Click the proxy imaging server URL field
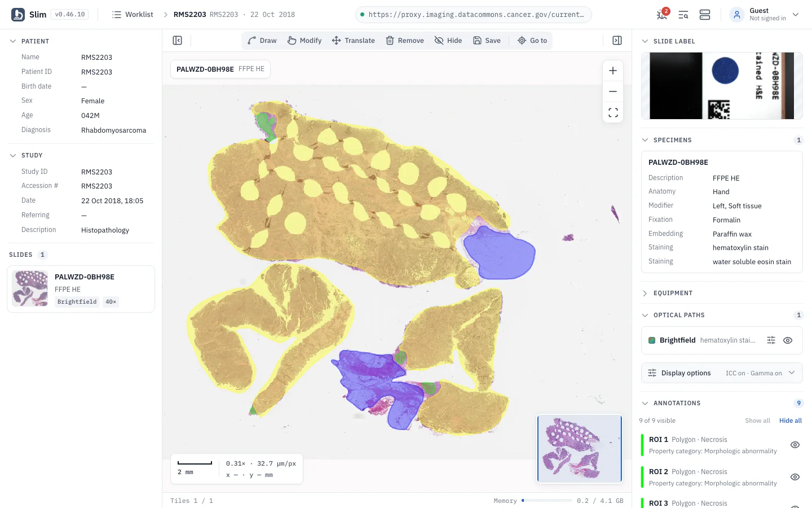This screenshot has height=508, width=812. click(x=474, y=15)
